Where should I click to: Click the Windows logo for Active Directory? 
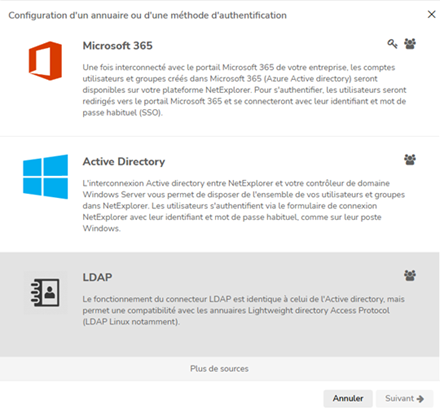point(45,176)
